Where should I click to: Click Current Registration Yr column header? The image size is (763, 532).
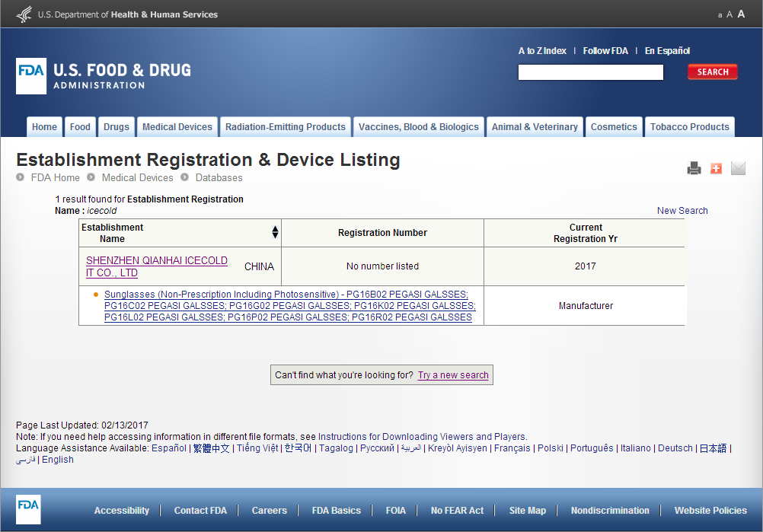pyautogui.click(x=586, y=233)
